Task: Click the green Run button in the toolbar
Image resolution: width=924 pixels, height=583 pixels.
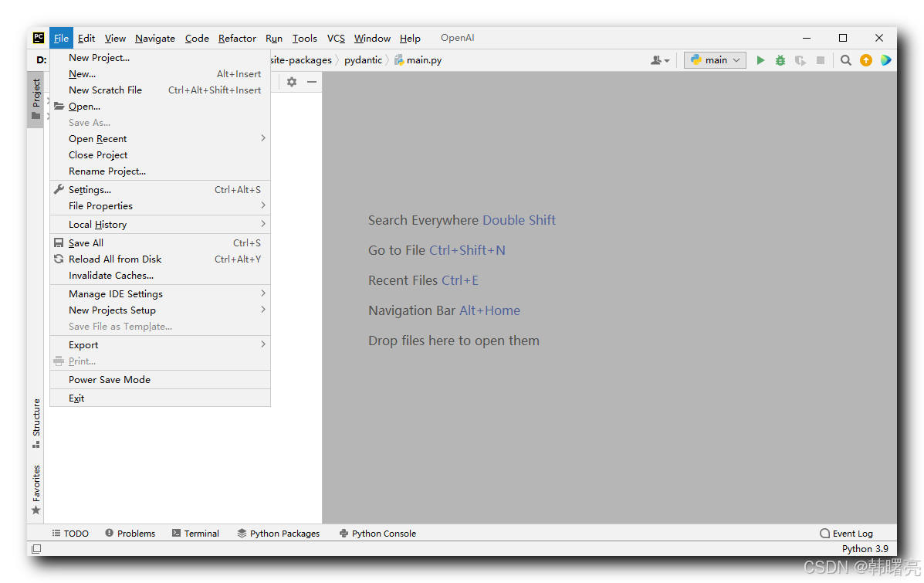Action: point(760,60)
